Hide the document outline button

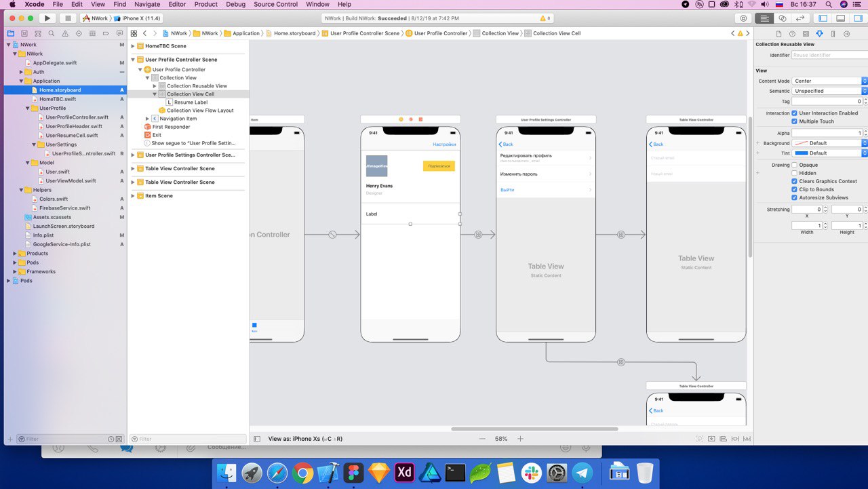[x=257, y=439]
